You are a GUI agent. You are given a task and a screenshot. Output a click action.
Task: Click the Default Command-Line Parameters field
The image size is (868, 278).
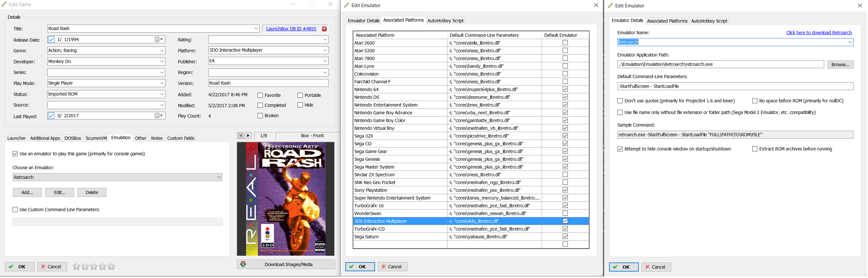[x=735, y=86]
